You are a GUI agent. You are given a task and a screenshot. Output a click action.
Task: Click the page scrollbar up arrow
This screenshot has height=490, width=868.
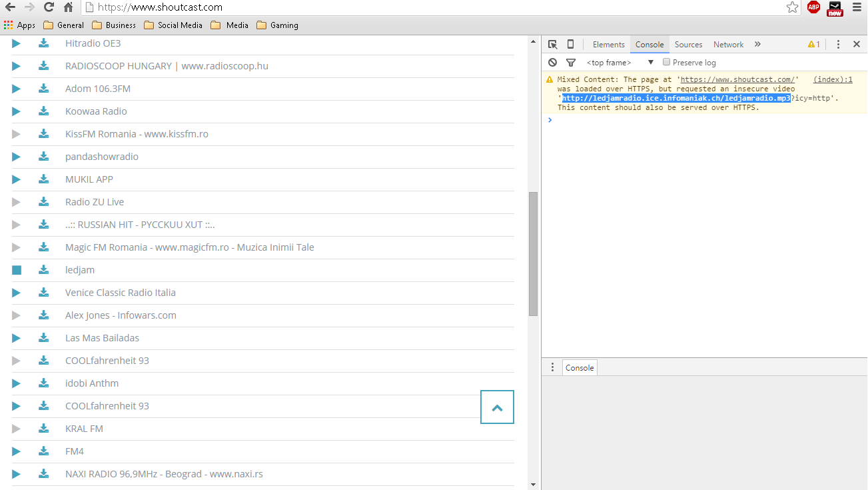coord(533,41)
